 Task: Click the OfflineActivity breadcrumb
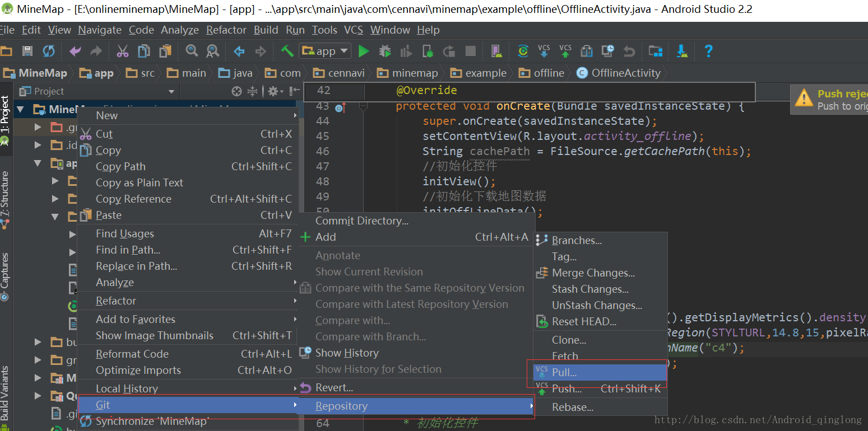[619, 73]
